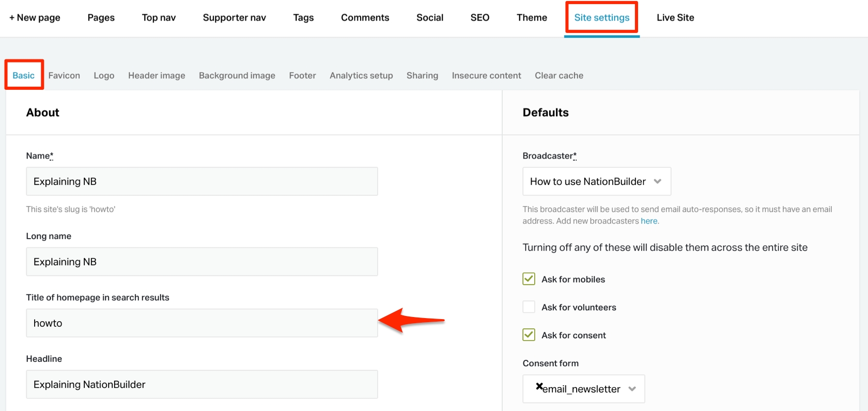Image resolution: width=868 pixels, height=411 pixels.
Task: Check the Ask for volunteers checkbox
Action: pos(529,307)
